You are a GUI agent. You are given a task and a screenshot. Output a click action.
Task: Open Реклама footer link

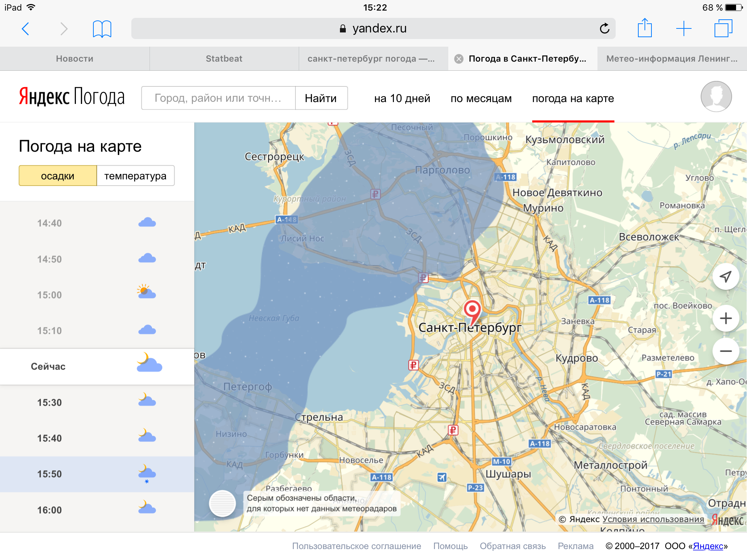(576, 546)
